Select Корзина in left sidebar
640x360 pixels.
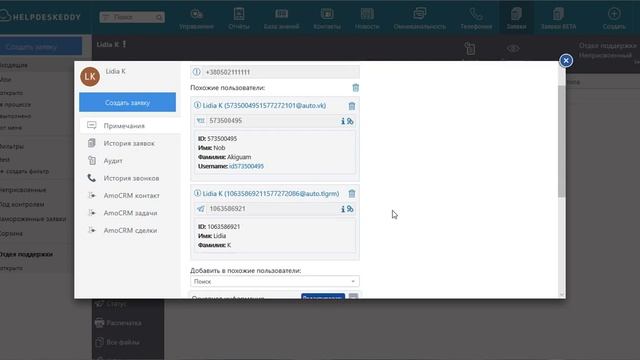point(11,233)
